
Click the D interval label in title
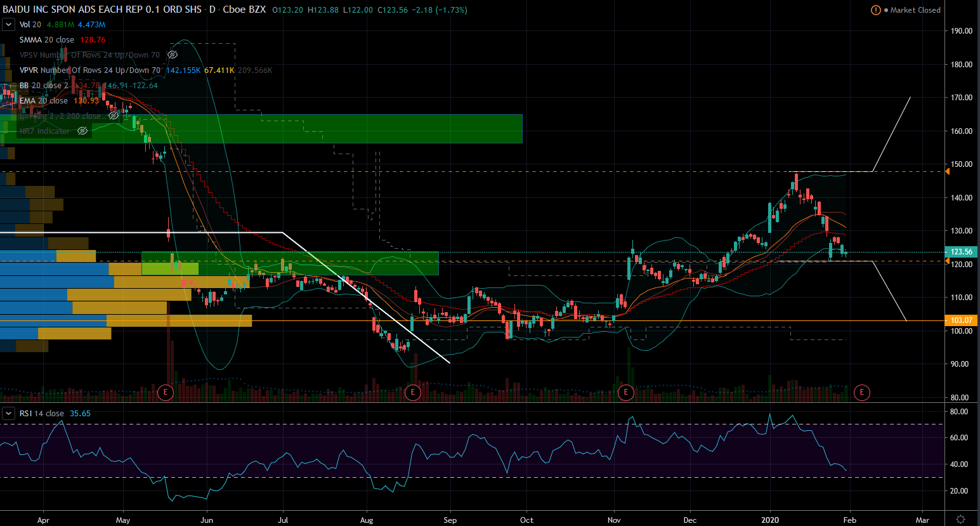(x=212, y=10)
